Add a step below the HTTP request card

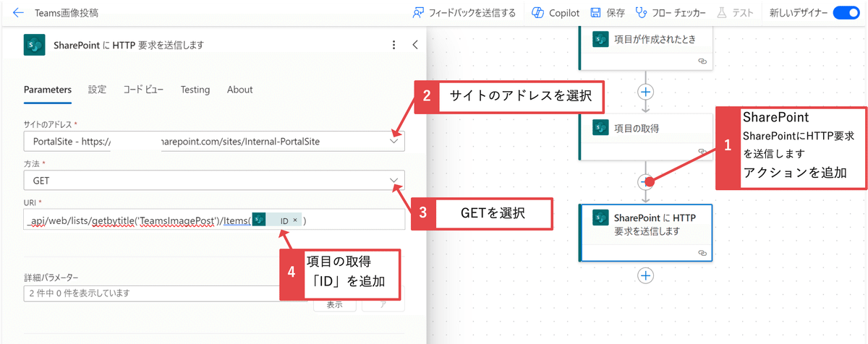(646, 275)
